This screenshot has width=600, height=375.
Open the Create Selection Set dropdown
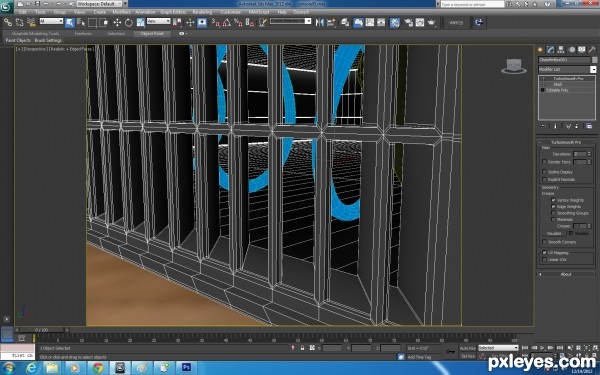[290, 21]
